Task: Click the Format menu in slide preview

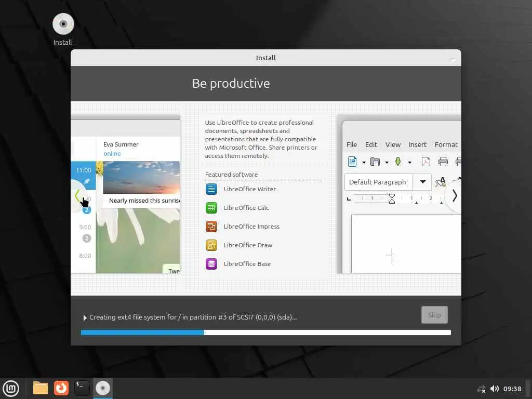Action: click(x=446, y=144)
